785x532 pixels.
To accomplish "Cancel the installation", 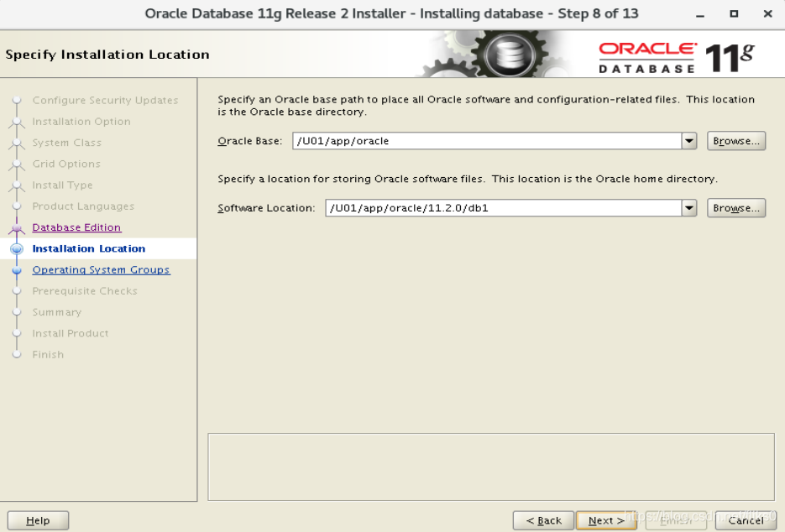I will click(746, 520).
